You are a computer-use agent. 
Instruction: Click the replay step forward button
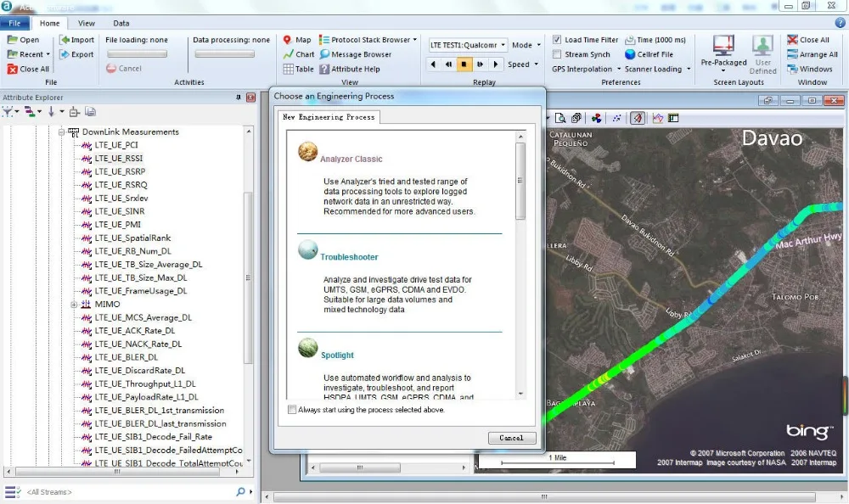(x=480, y=64)
